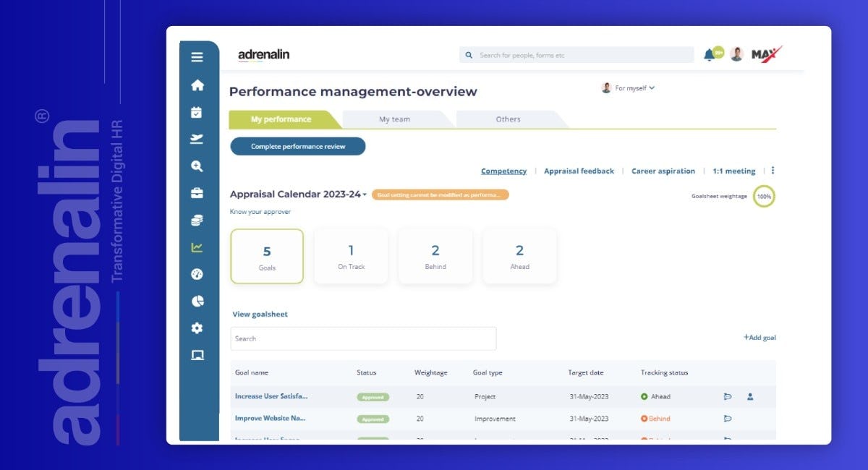Select the coins payroll icon in sidebar
Screen dimensions: 868x470
click(197, 220)
